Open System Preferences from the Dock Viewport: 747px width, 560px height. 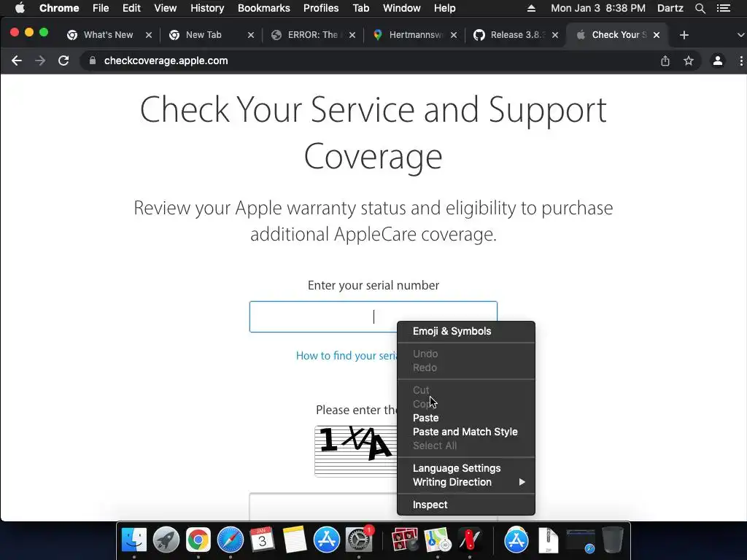359,540
